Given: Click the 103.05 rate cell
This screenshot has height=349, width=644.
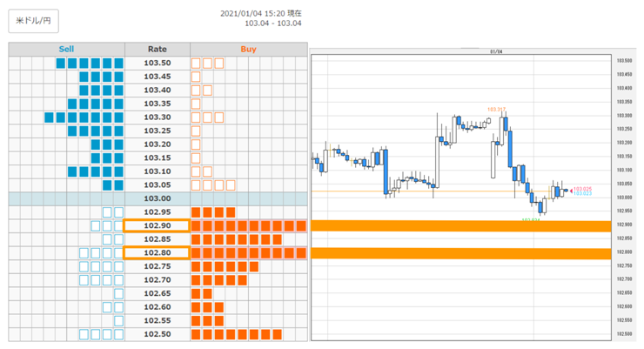Looking at the screenshot, I should [158, 185].
